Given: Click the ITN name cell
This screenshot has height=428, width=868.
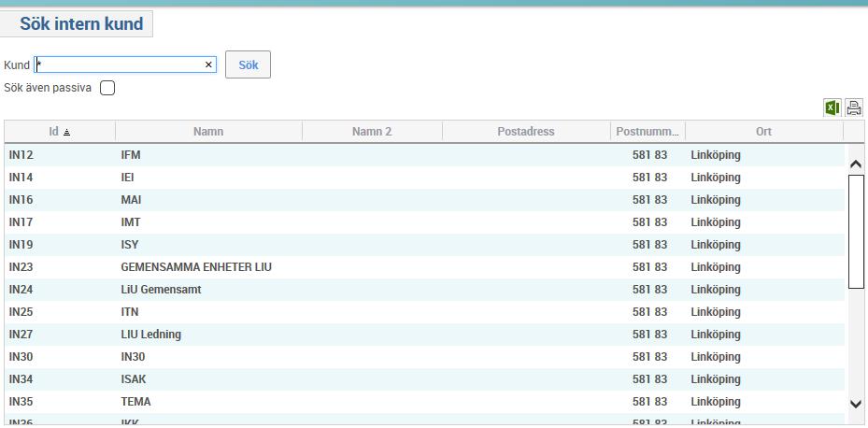Looking at the screenshot, I should pos(130,312).
